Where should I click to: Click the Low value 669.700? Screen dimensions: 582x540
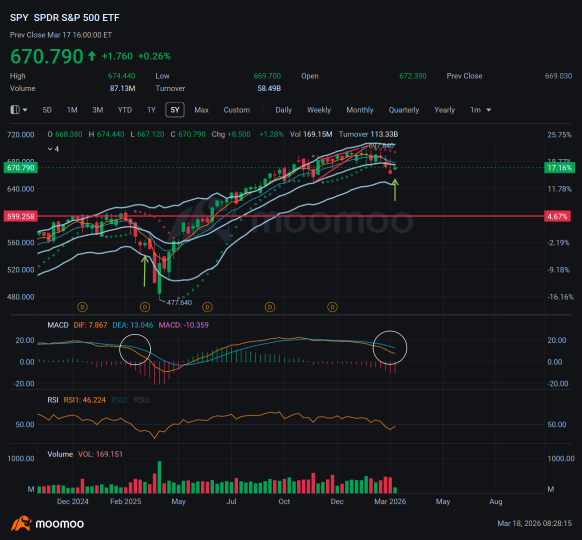(x=267, y=76)
